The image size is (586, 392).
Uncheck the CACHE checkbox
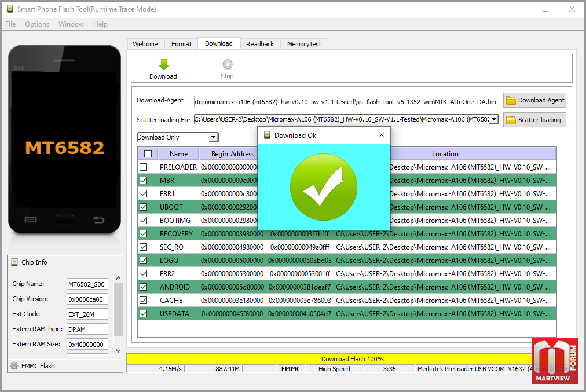point(143,300)
